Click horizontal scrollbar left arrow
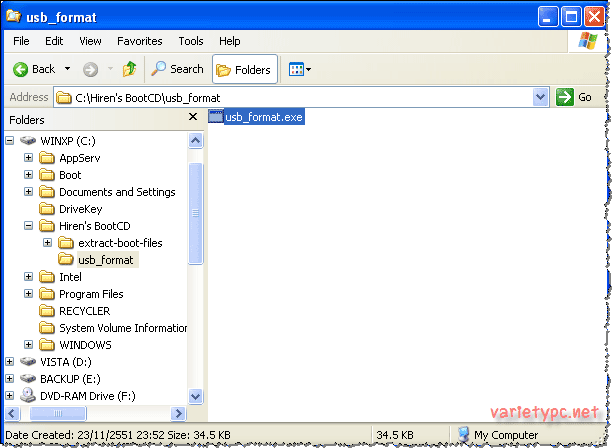This screenshot has width=612, height=448. [x=12, y=413]
